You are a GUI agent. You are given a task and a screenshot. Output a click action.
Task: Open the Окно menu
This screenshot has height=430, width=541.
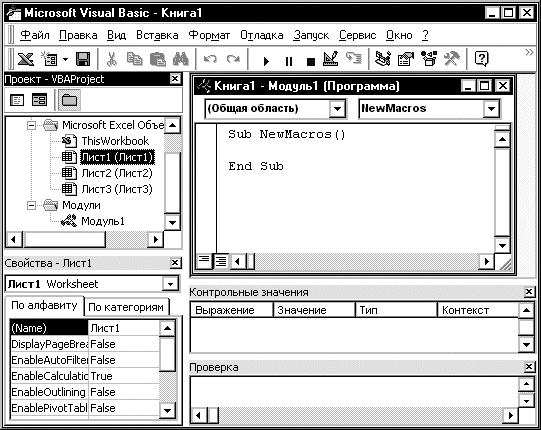pyautogui.click(x=399, y=35)
